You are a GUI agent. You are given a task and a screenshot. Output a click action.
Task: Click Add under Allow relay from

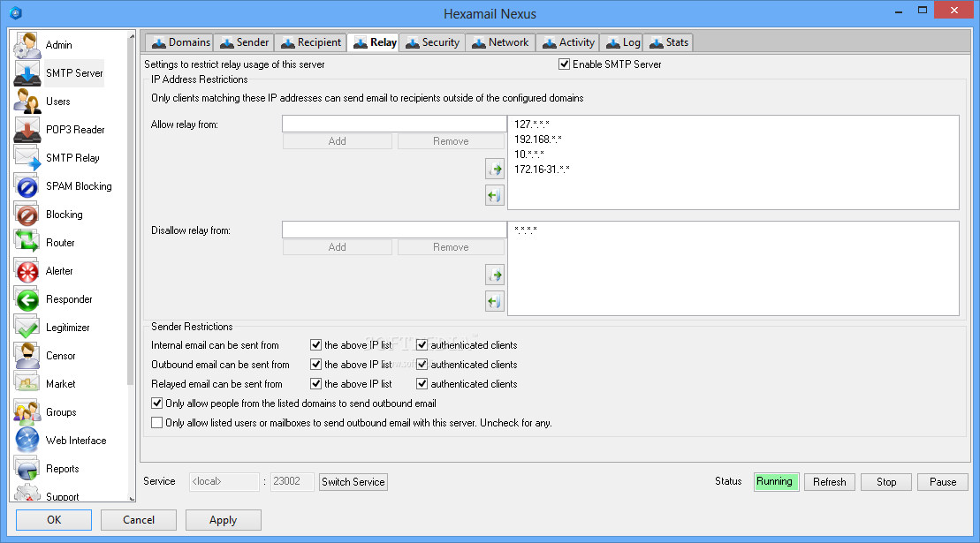(x=338, y=141)
